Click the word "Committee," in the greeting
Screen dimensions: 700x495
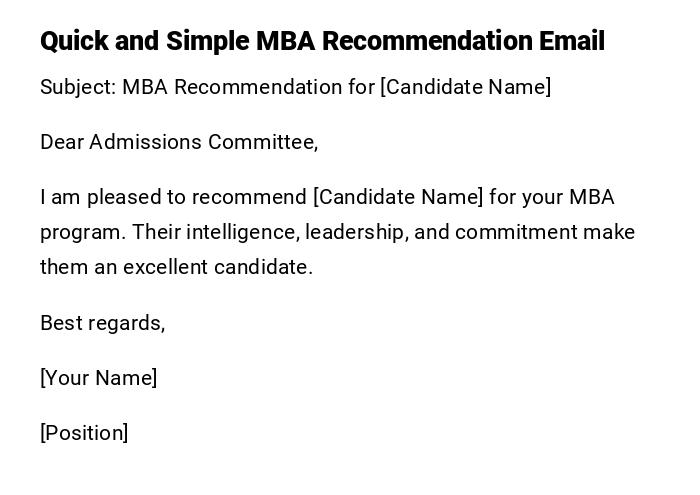pos(263,142)
